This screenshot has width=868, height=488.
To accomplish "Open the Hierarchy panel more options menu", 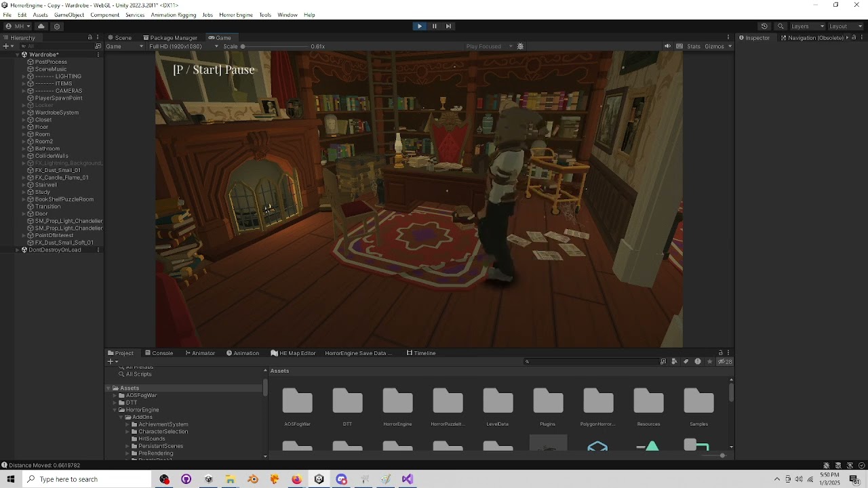I will point(98,37).
